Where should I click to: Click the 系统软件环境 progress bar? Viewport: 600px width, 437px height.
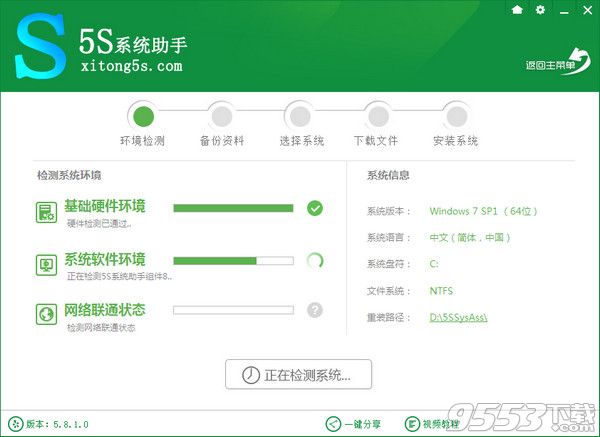coord(233,261)
